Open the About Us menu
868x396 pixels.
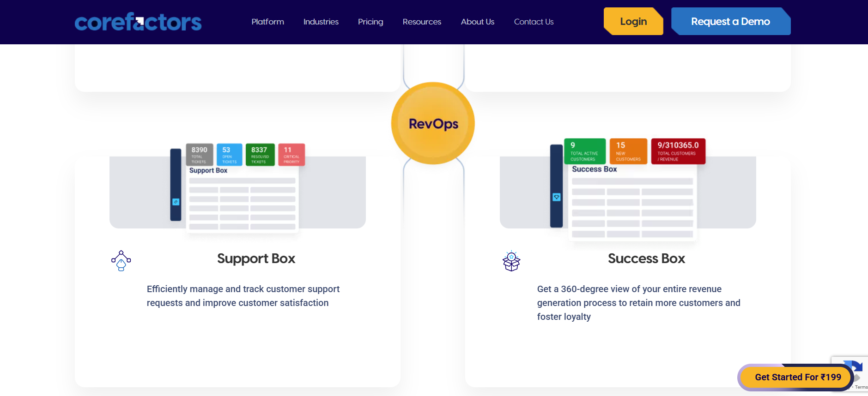click(478, 22)
